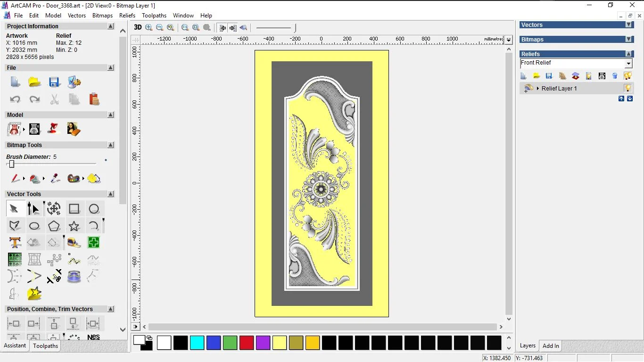Select the Create Vector Text tool
Image resolution: width=644 pixels, height=362 pixels.
click(15, 243)
